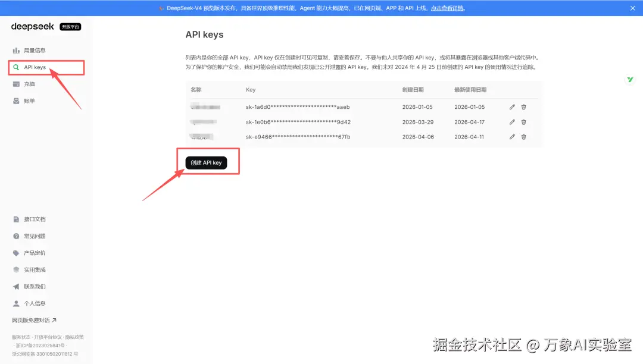Open 隐私政策 privacy policy link
The width and height of the screenshot is (643, 364).
point(74,337)
